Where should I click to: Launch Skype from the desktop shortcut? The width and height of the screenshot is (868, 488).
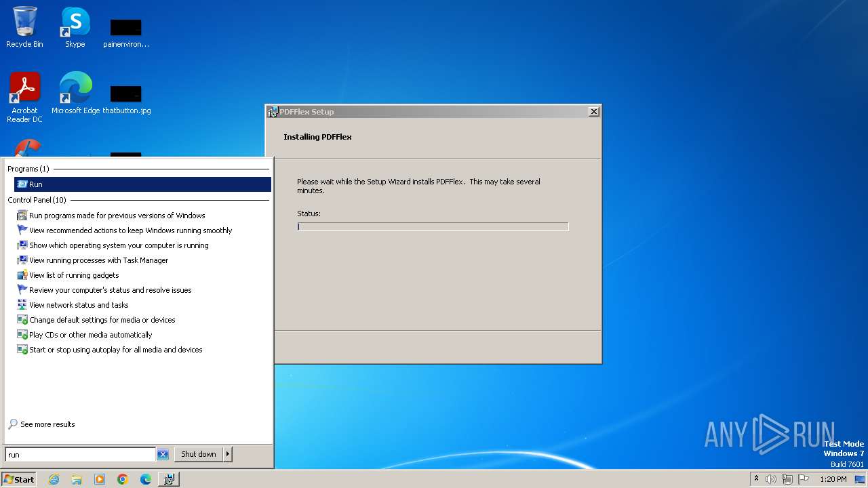click(x=75, y=27)
